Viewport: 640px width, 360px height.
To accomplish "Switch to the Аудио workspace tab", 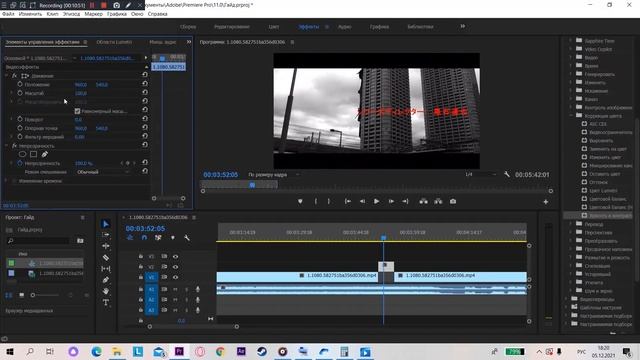I will pyautogui.click(x=344, y=27).
